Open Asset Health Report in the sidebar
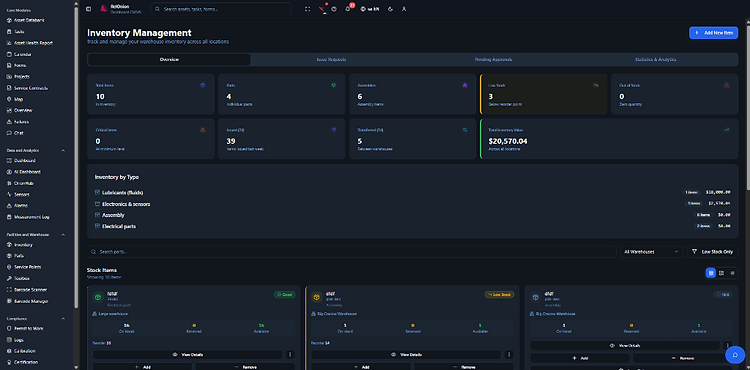 coord(30,43)
